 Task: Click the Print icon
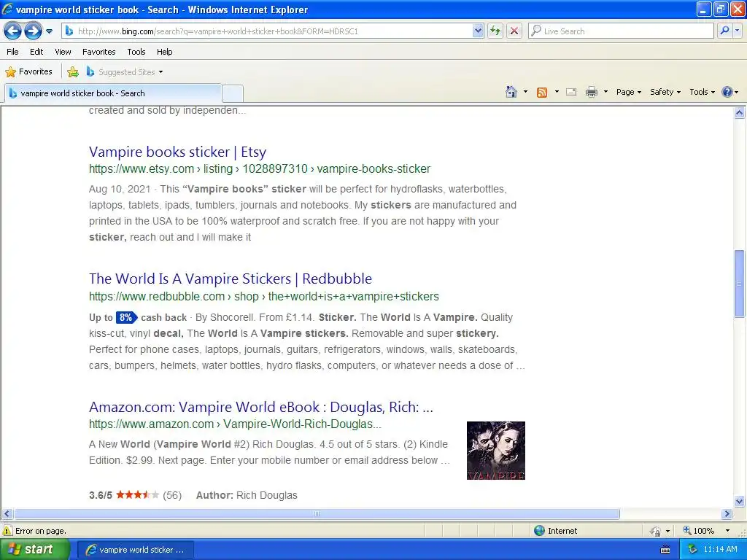pyautogui.click(x=592, y=92)
